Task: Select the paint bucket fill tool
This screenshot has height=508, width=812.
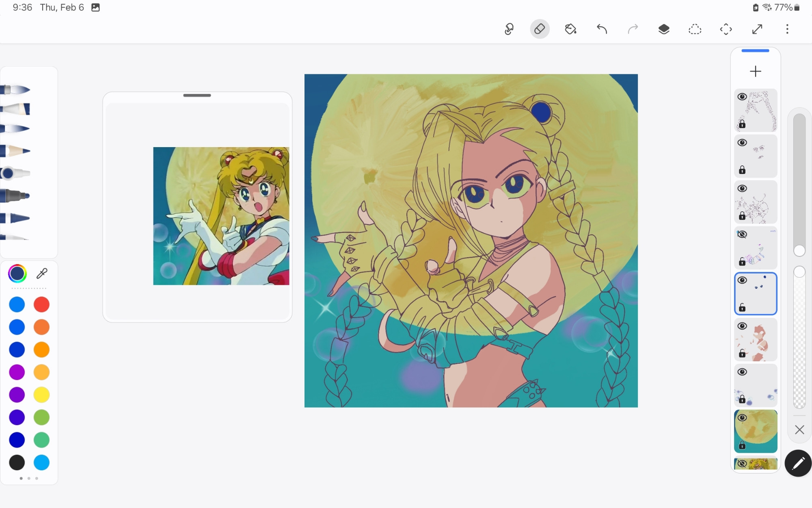Action: tap(570, 29)
